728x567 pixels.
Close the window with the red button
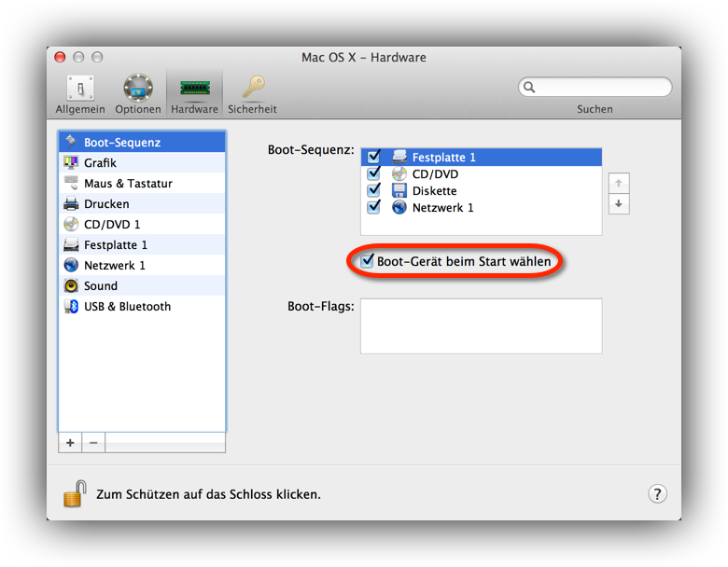[60, 57]
